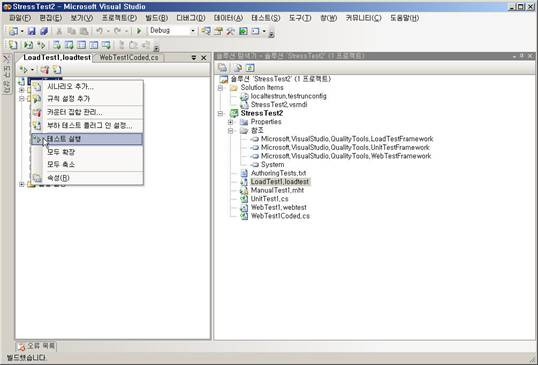538x365 pixels.
Task: Click the Visual Studio icon in the title bar
Action: pyautogui.click(x=7, y=7)
